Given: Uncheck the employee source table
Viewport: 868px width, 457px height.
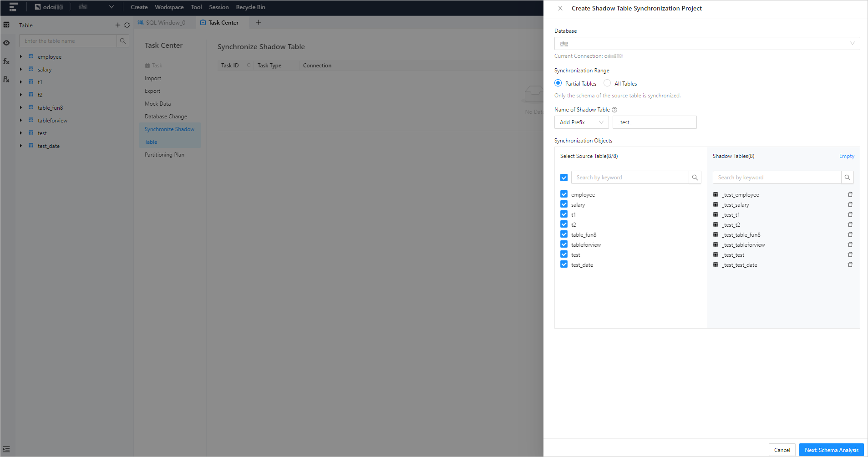Looking at the screenshot, I should point(564,194).
